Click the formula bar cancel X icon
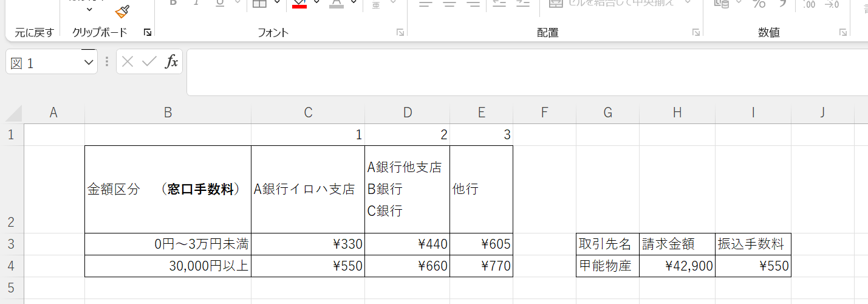The width and height of the screenshot is (868, 304). click(x=128, y=61)
